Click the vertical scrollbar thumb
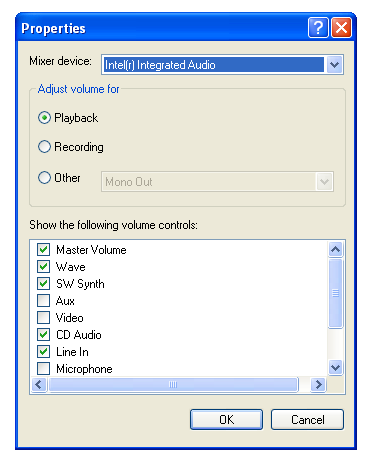Viewport: 370px width, 463px height. [x=335, y=293]
